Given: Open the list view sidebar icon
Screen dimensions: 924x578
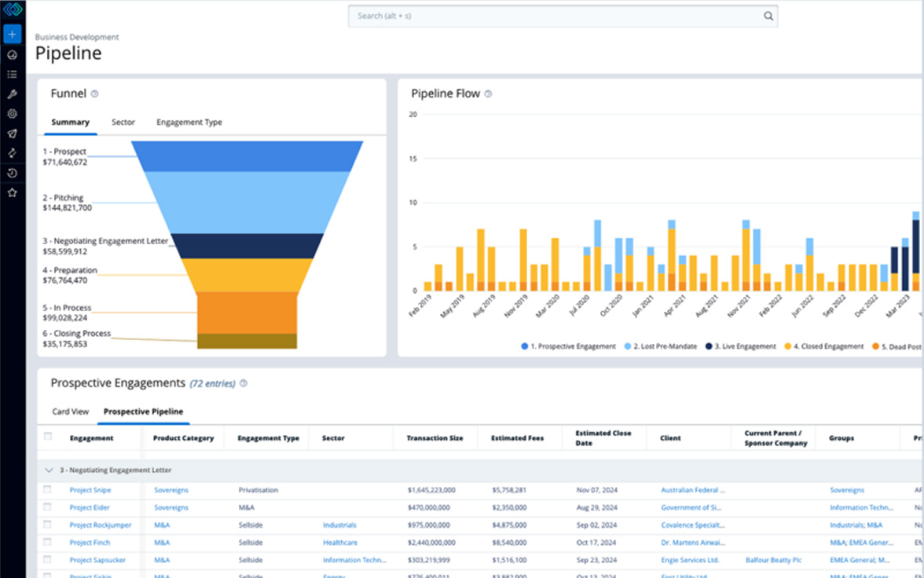Looking at the screenshot, I should coord(12,75).
